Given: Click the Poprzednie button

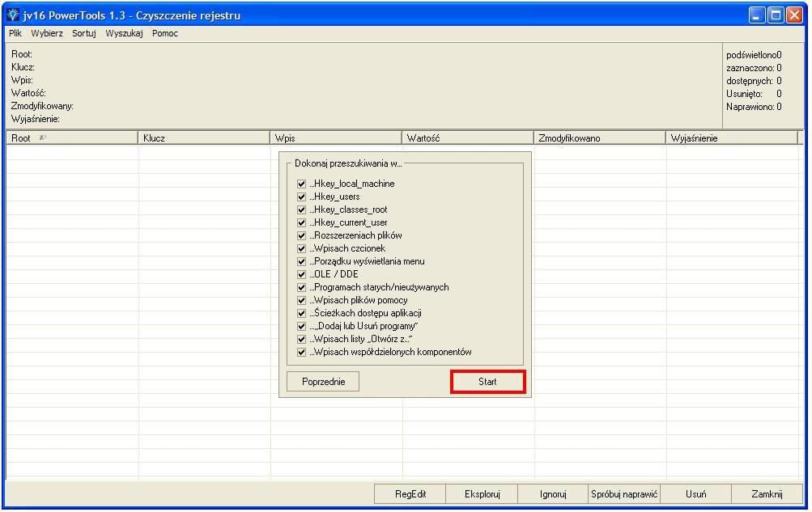Looking at the screenshot, I should [x=323, y=382].
